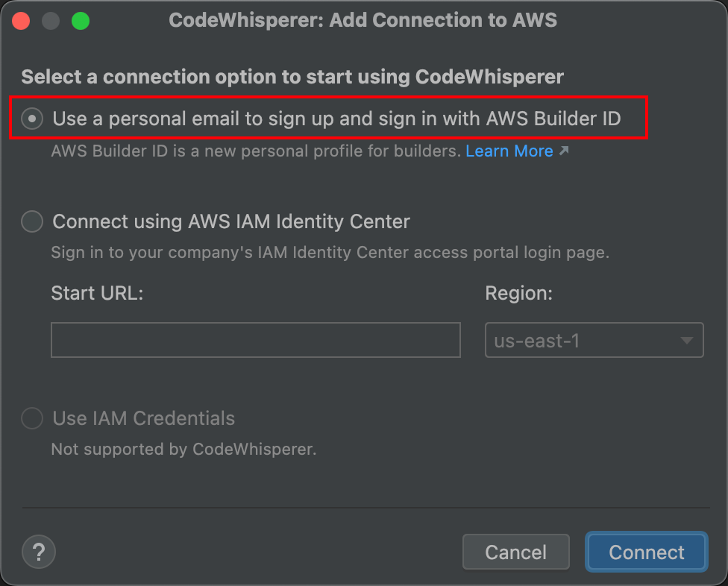728x586 pixels.
Task: Select the Use IAM Credentials radio circle
Action: tap(32, 418)
